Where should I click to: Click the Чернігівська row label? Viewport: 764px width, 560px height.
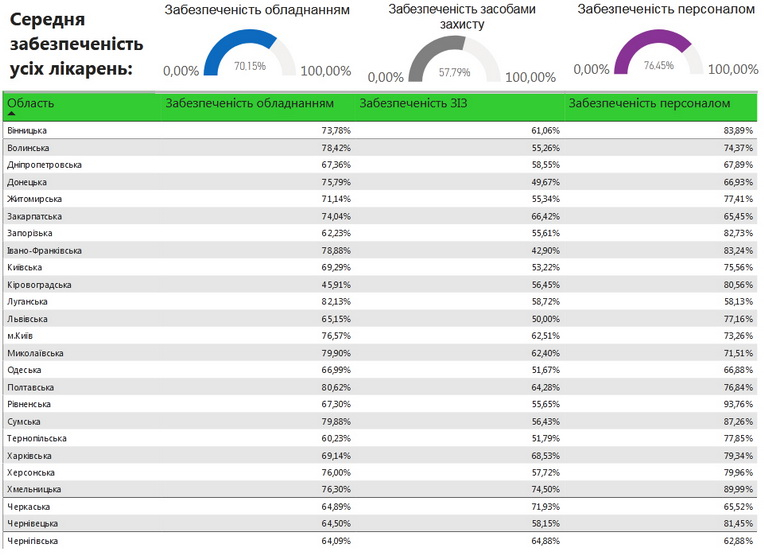tap(32, 541)
